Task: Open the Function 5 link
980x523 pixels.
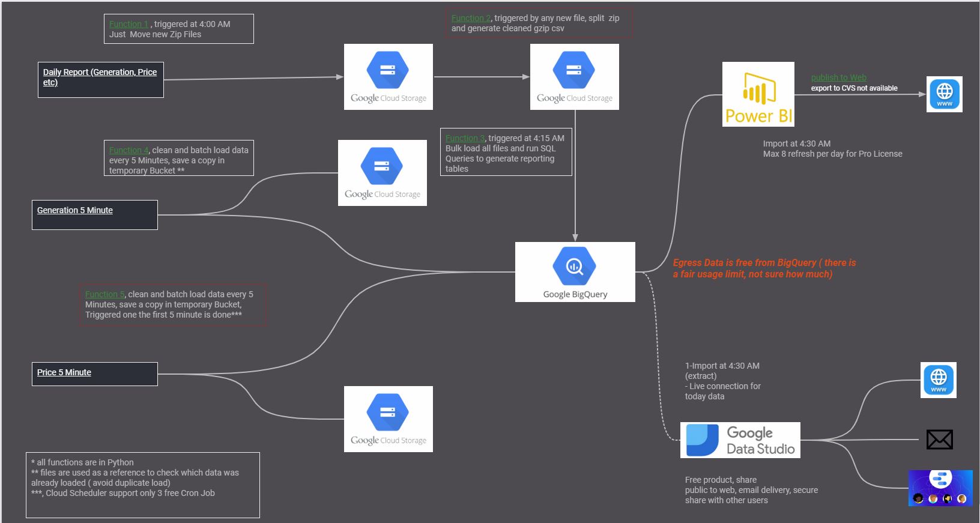Action: (x=104, y=294)
